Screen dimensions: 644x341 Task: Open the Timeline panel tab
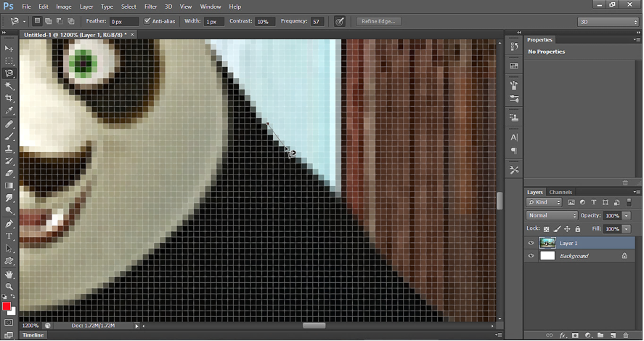pos(33,335)
